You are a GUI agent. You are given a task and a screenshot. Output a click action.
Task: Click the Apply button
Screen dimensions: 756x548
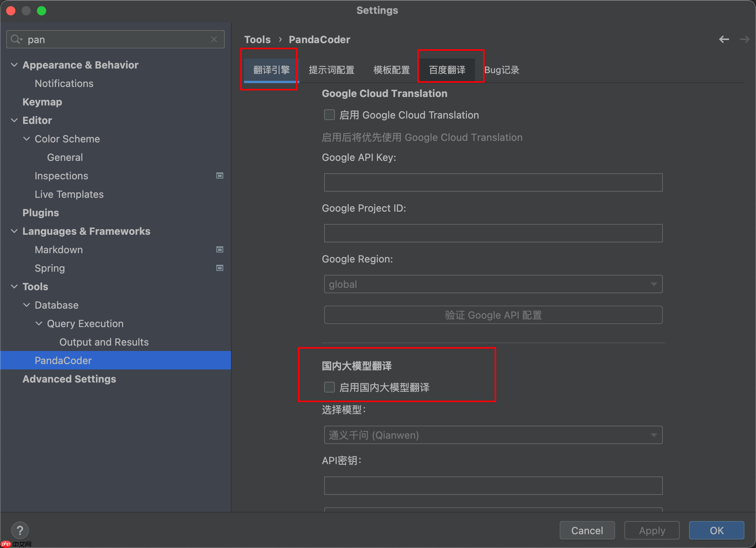[652, 530]
